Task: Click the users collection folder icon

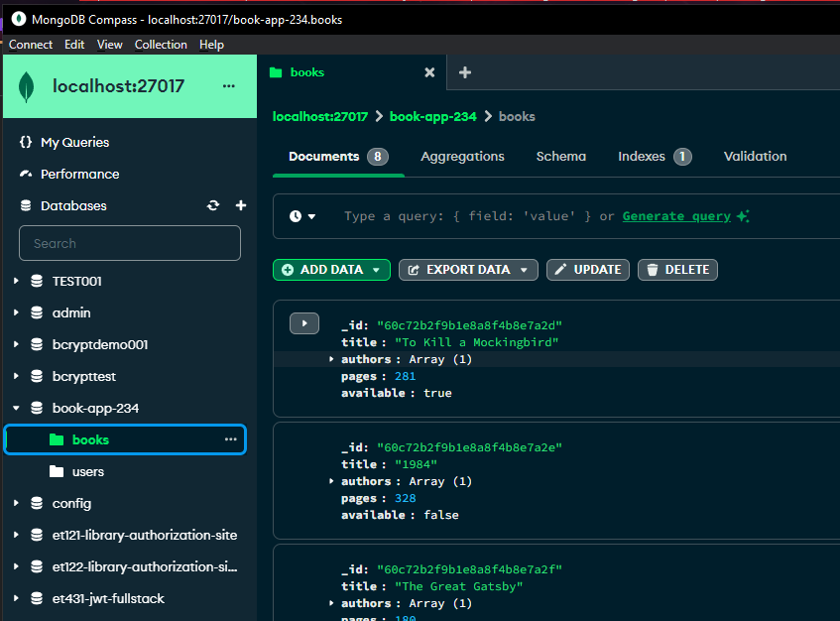Action: (x=57, y=471)
